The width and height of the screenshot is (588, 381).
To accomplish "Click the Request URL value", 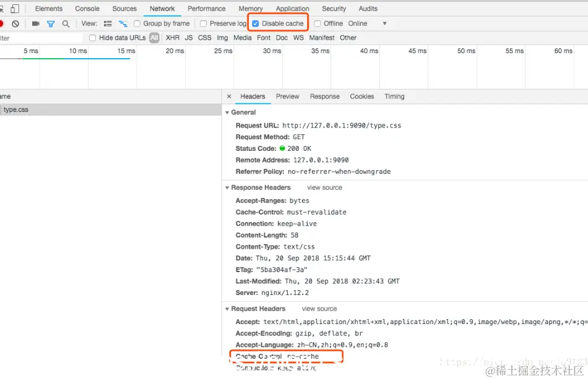I will (x=342, y=126).
